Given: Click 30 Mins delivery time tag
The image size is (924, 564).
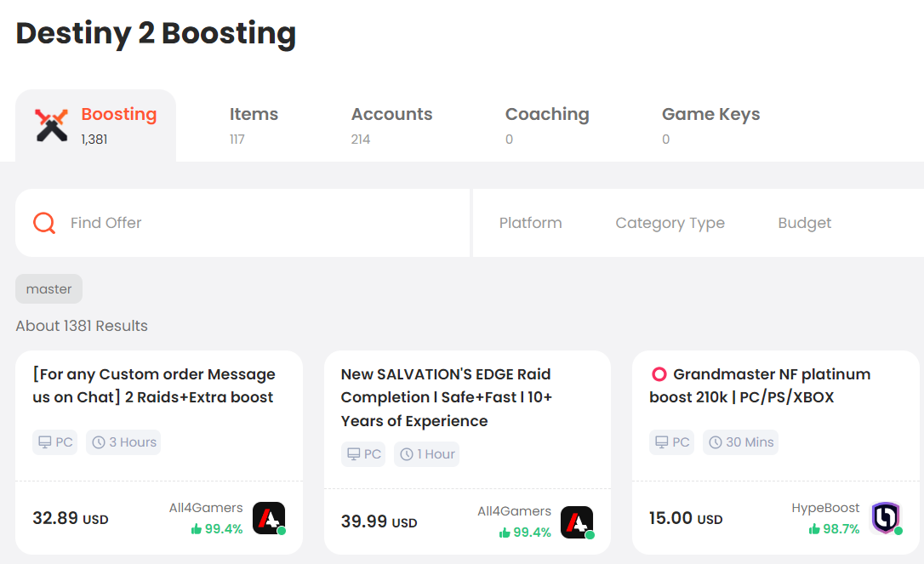Looking at the screenshot, I should 740,442.
